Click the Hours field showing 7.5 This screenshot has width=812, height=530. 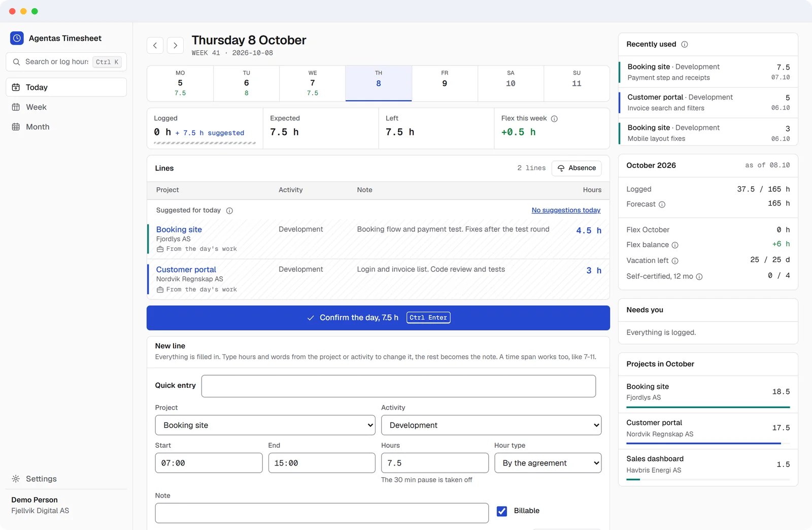[435, 463]
